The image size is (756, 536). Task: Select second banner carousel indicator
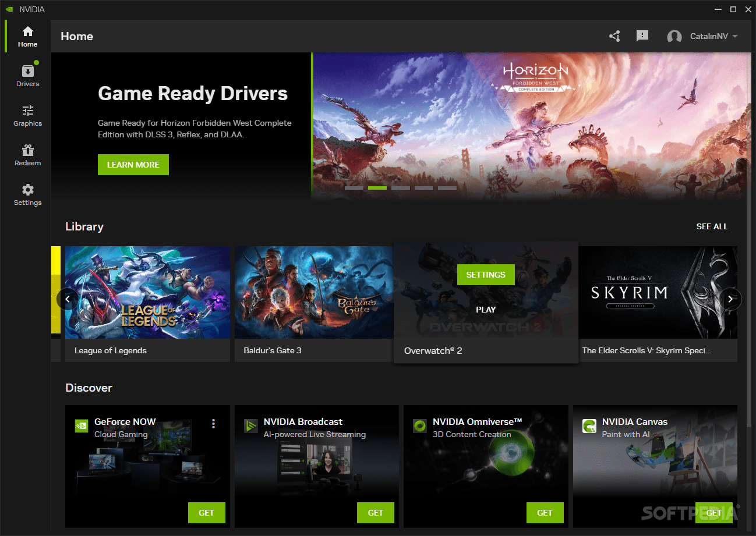(377, 188)
